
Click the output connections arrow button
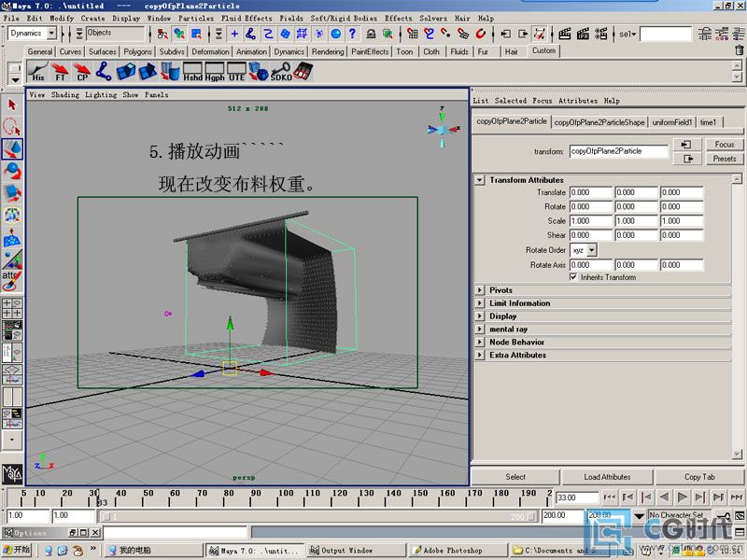pyautogui.click(x=686, y=159)
